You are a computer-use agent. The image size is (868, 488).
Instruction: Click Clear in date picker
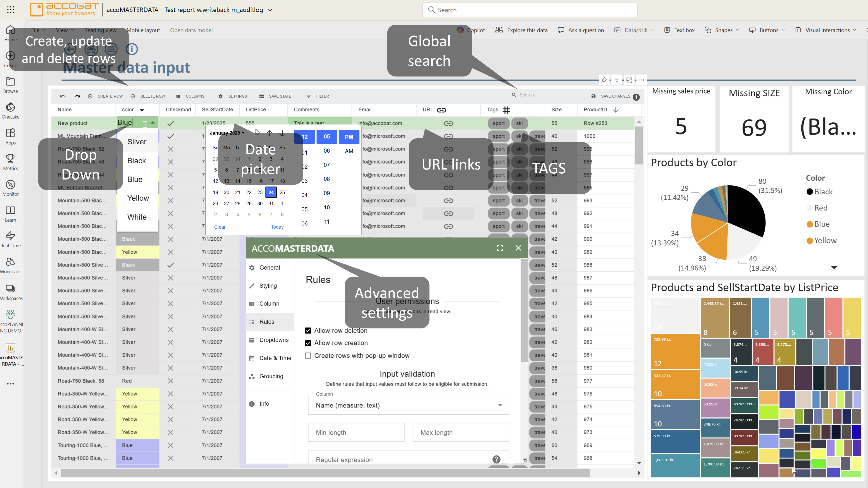tap(220, 227)
